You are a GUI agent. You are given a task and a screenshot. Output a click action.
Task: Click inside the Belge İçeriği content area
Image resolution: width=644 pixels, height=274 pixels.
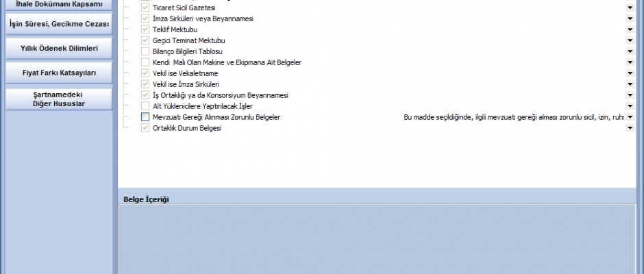[377, 240]
